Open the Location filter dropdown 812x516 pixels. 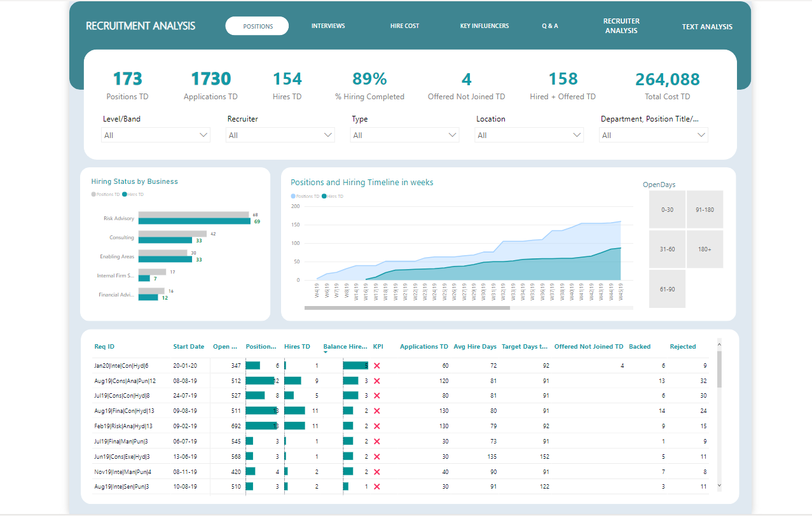530,135
